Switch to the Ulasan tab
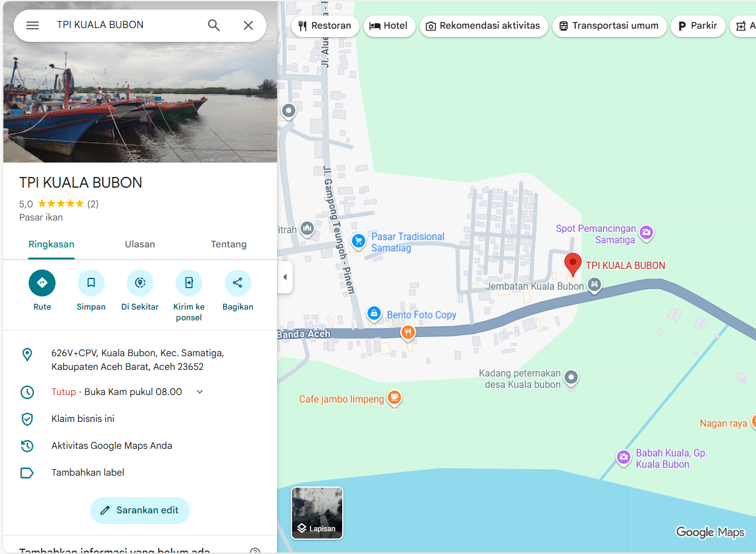This screenshot has width=756, height=554. coord(140,244)
